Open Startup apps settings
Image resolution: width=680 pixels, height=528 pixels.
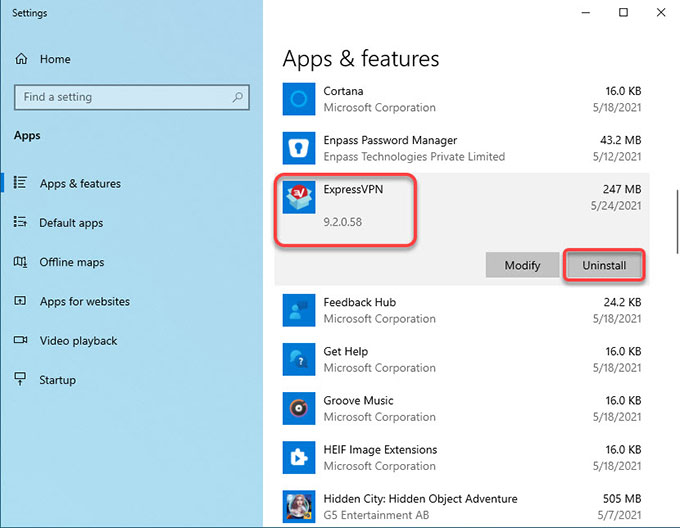(57, 380)
